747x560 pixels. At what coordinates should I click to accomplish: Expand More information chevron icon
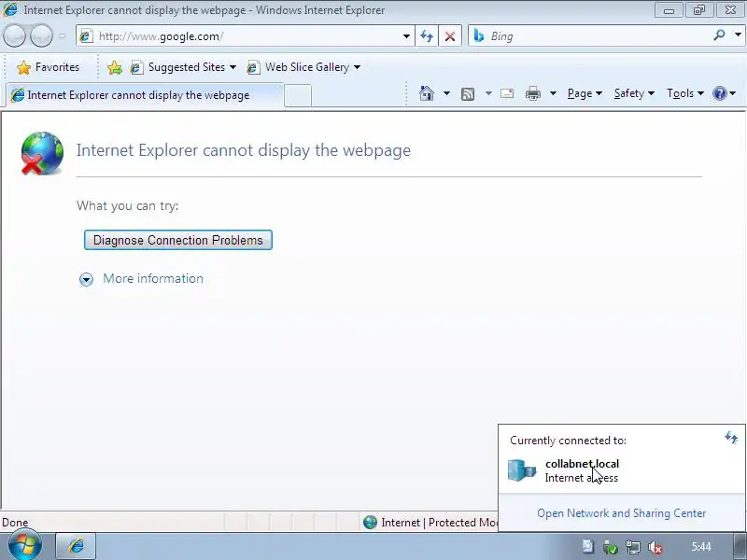click(x=86, y=279)
